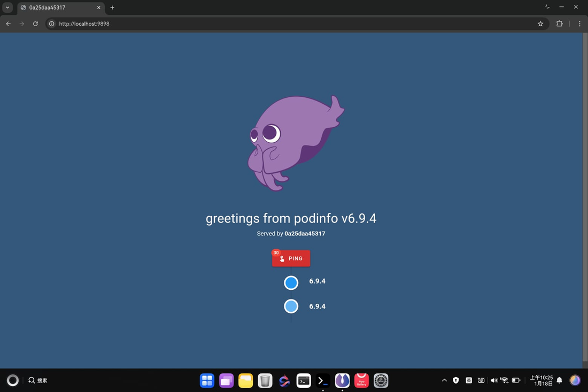588x392 pixels.
Task: Open the dark terminal from the dock
Action: (x=322, y=380)
